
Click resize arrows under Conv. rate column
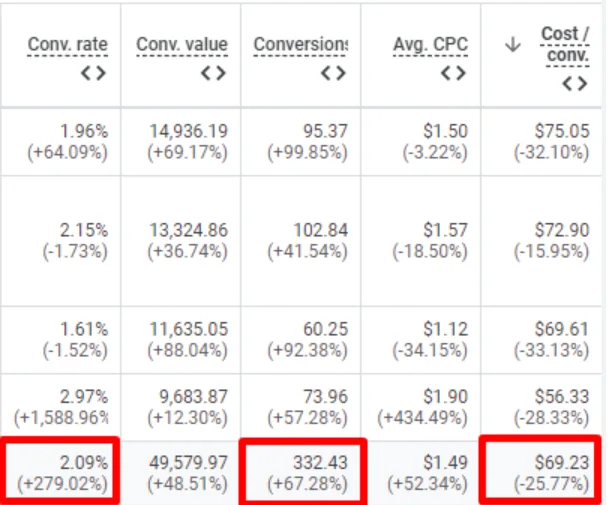tap(94, 72)
